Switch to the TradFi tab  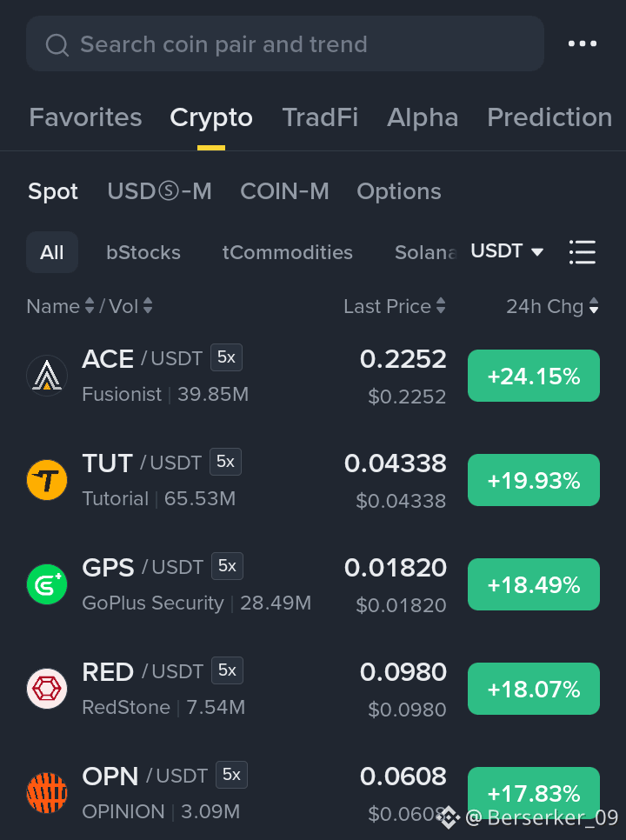[x=320, y=117]
